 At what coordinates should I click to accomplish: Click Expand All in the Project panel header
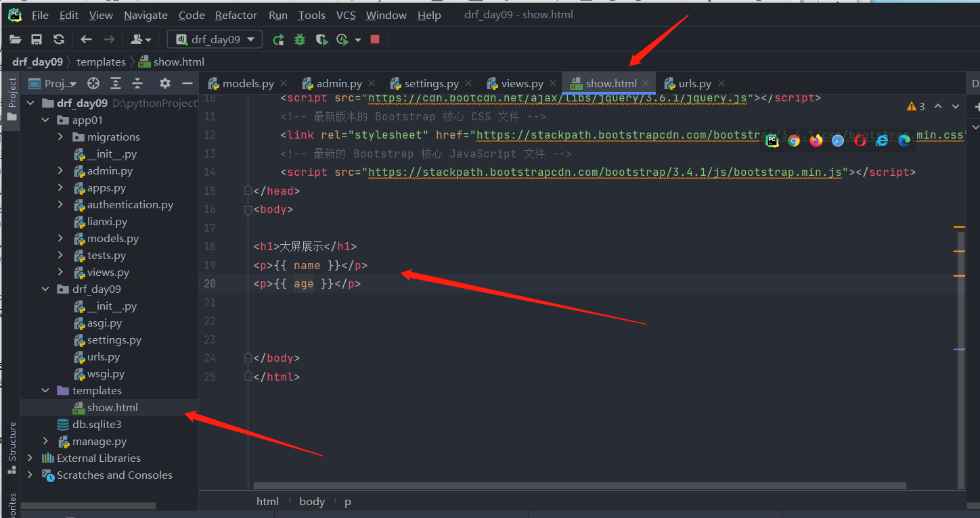click(x=116, y=83)
